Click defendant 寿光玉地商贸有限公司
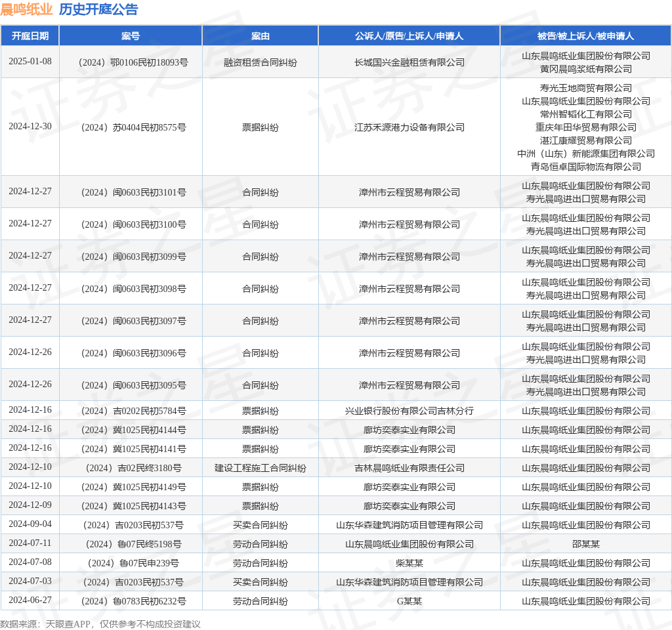This screenshot has height=630, width=672. pyautogui.click(x=586, y=89)
